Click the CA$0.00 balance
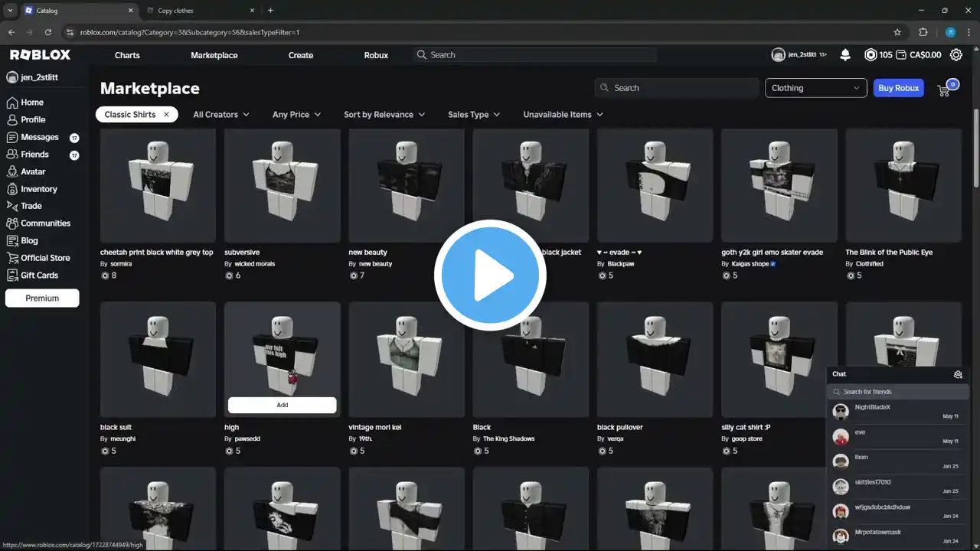Image resolution: width=980 pixels, height=551 pixels. (x=924, y=55)
